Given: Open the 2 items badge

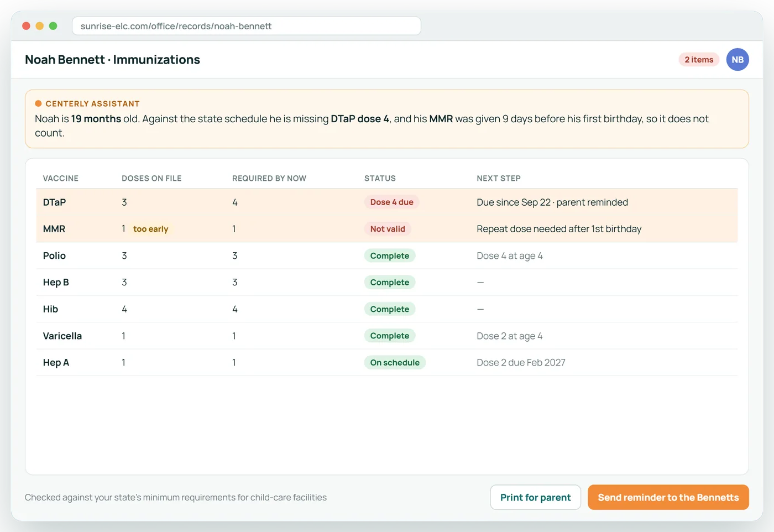Looking at the screenshot, I should [699, 60].
